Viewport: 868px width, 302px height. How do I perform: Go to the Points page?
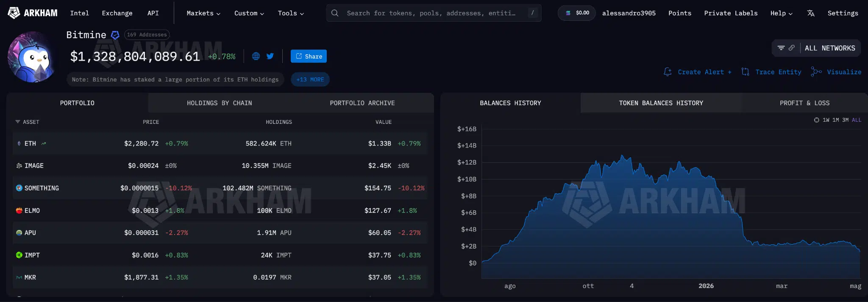coord(680,13)
